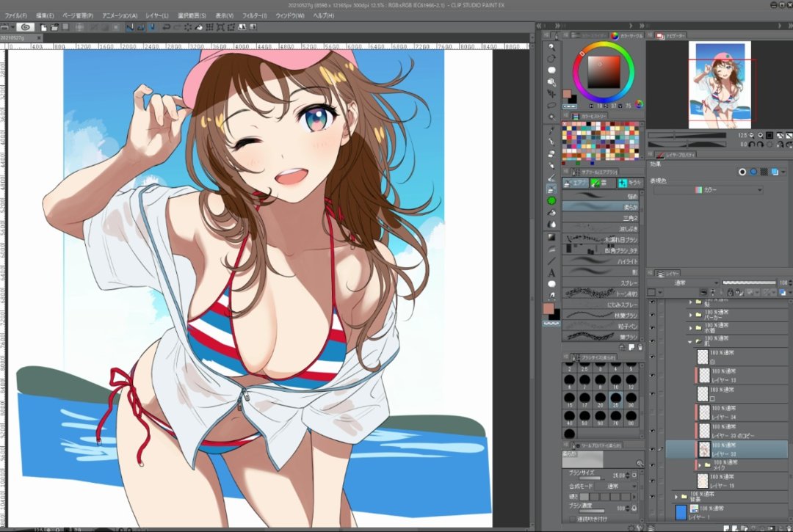The width and height of the screenshot is (793, 532).
Task: Choose the 三角2 brush sub tool
Action: [601, 218]
